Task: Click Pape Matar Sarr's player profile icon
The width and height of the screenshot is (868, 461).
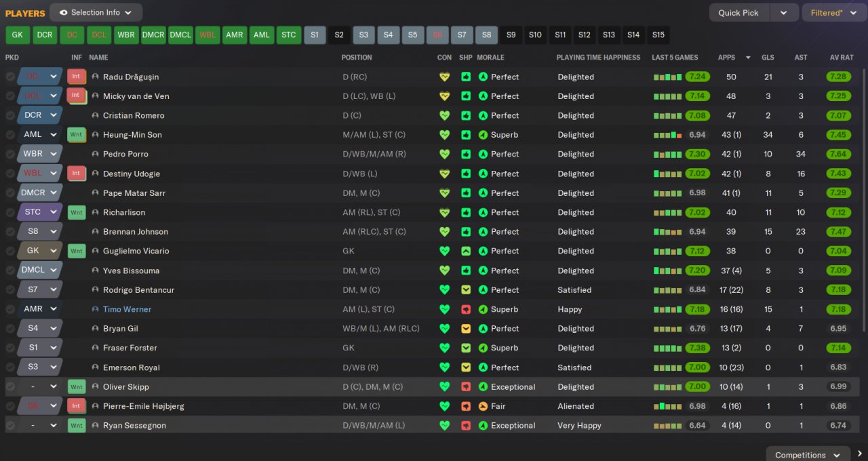Action: pos(95,193)
